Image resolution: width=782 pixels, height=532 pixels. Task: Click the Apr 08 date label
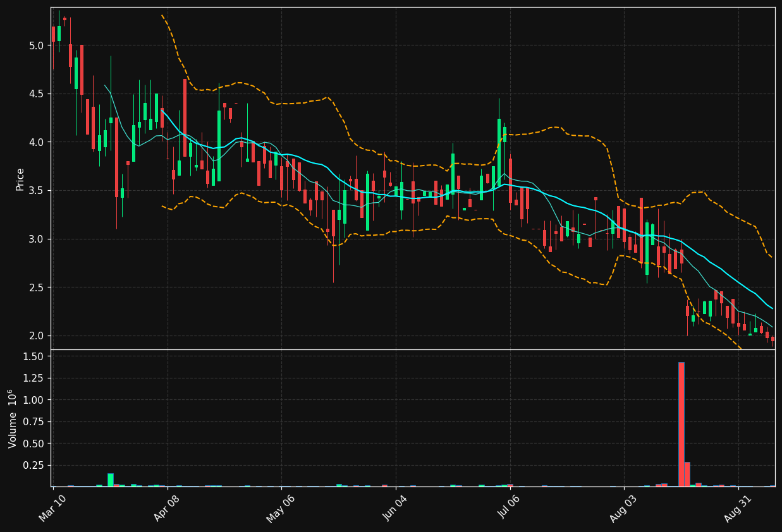tap(168, 509)
